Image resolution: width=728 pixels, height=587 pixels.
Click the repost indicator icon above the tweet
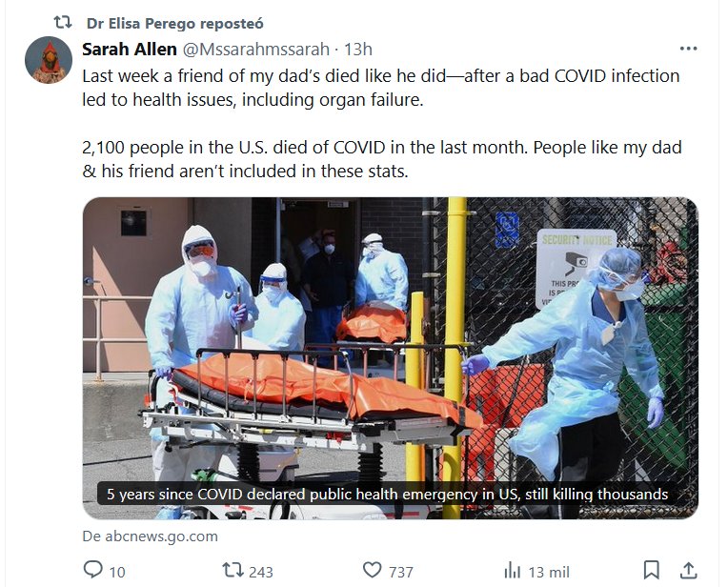point(63,22)
